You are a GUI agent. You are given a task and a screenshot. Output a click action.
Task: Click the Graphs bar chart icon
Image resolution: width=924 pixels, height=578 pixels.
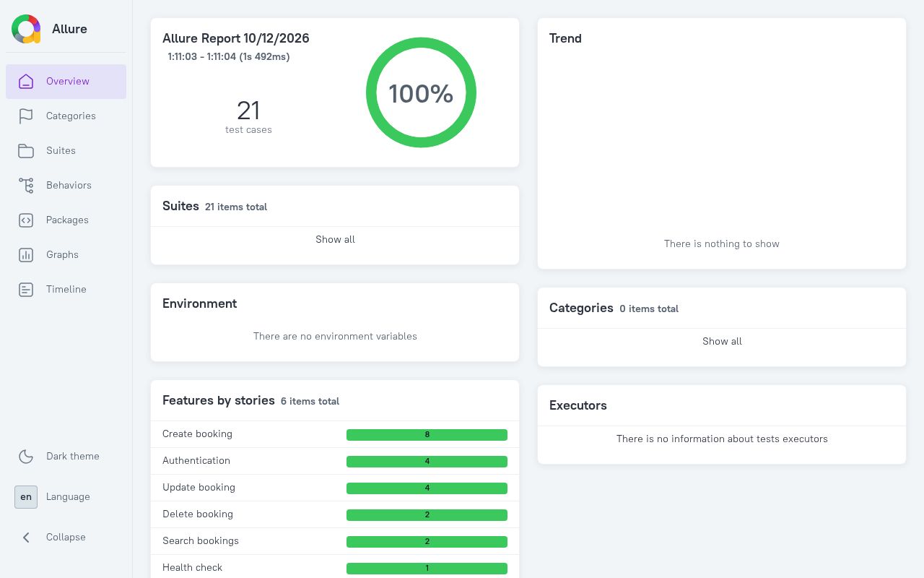[26, 255]
